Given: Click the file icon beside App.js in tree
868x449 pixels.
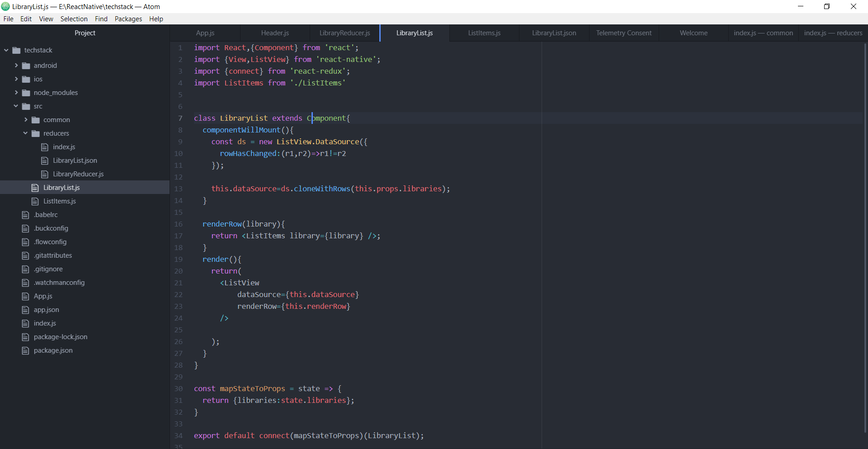Looking at the screenshot, I should pyautogui.click(x=26, y=296).
